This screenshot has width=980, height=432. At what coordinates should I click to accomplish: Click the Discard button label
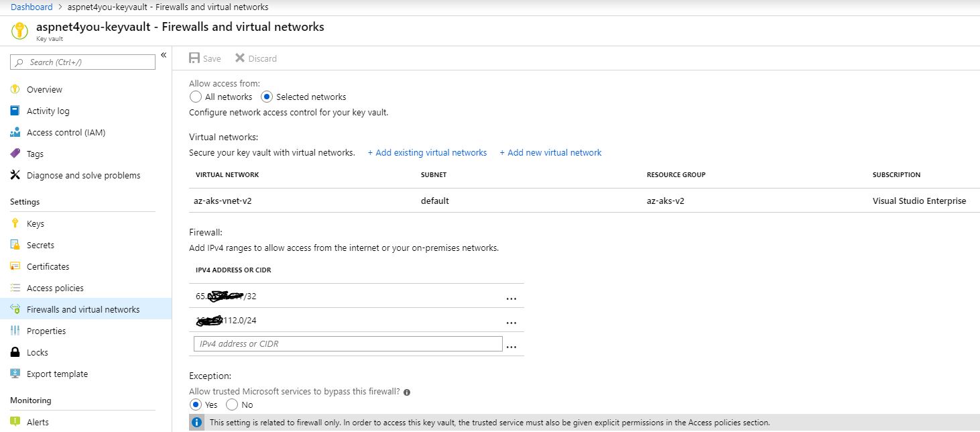pyautogui.click(x=263, y=58)
